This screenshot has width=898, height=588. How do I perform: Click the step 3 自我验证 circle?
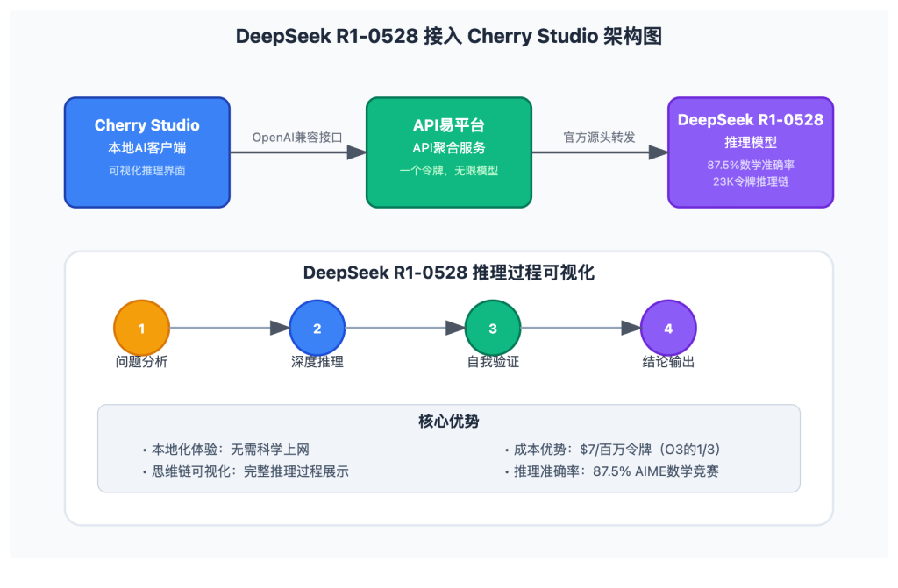tap(493, 329)
